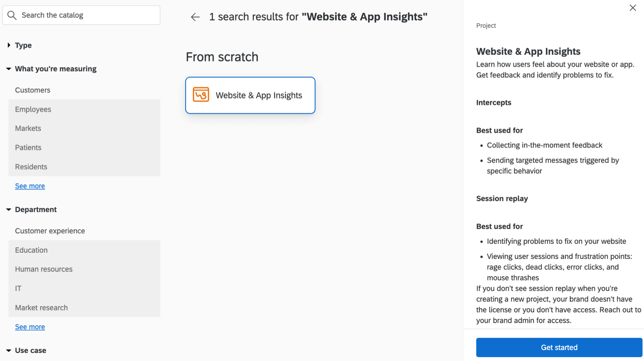Image resolution: width=644 pixels, height=361 pixels.
Task: Select the Patients filter
Action: 28,148
